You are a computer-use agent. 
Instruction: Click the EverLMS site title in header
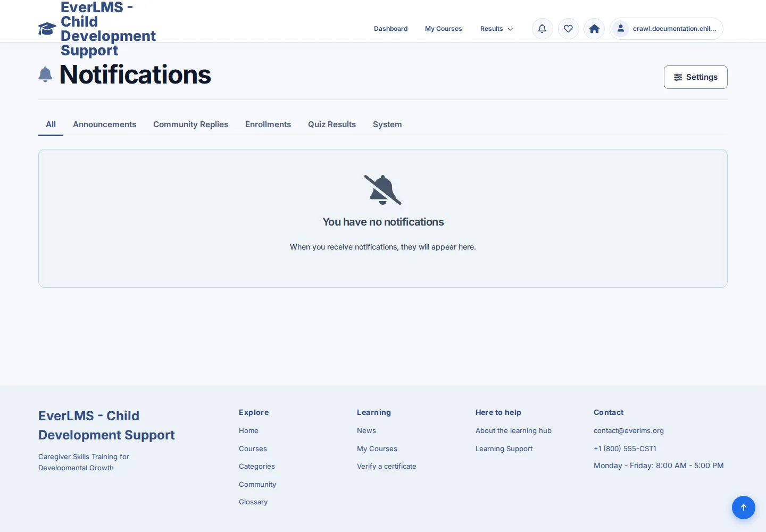(x=108, y=29)
